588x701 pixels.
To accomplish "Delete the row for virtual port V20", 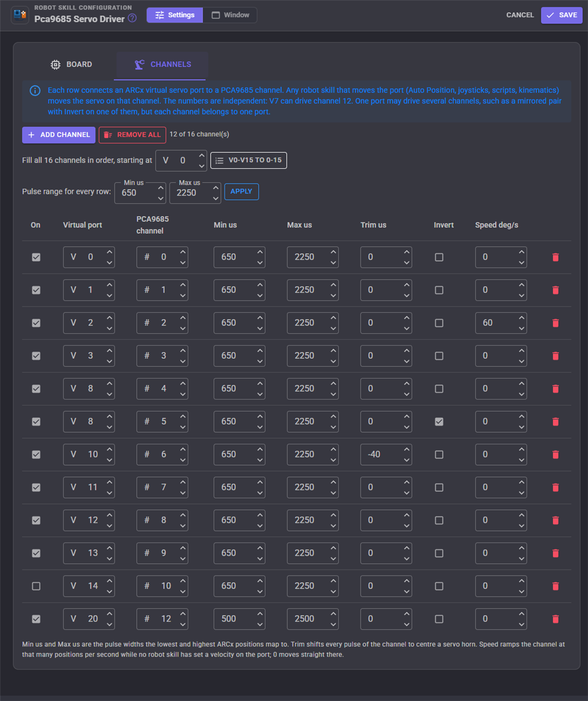I will [555, 619].
